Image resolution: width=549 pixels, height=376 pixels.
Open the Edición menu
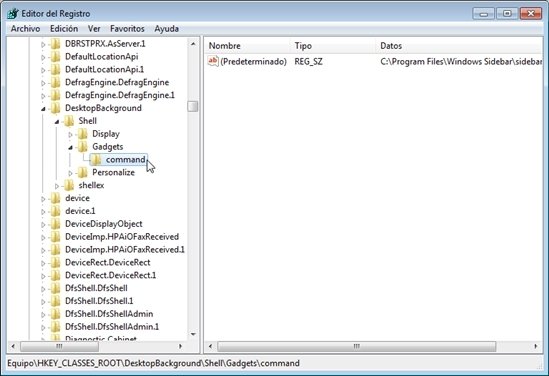[64, 29]
